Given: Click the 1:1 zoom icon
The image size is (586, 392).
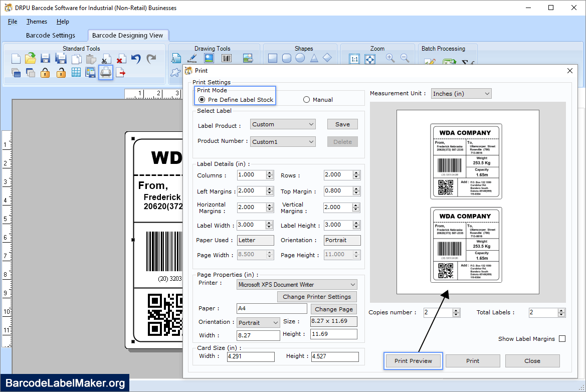Looking at the screenshot, I should (x=354, y=58).
